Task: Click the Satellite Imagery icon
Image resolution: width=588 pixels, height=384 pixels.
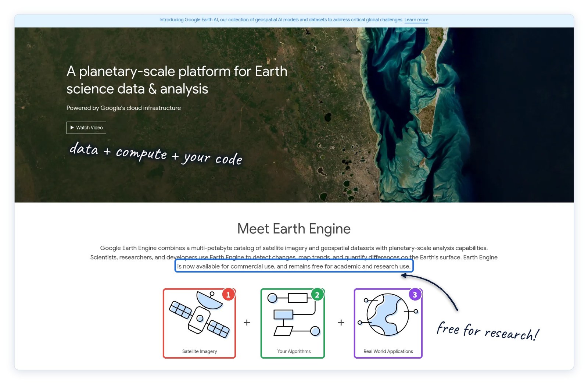Action: click(x=200, y=315)
